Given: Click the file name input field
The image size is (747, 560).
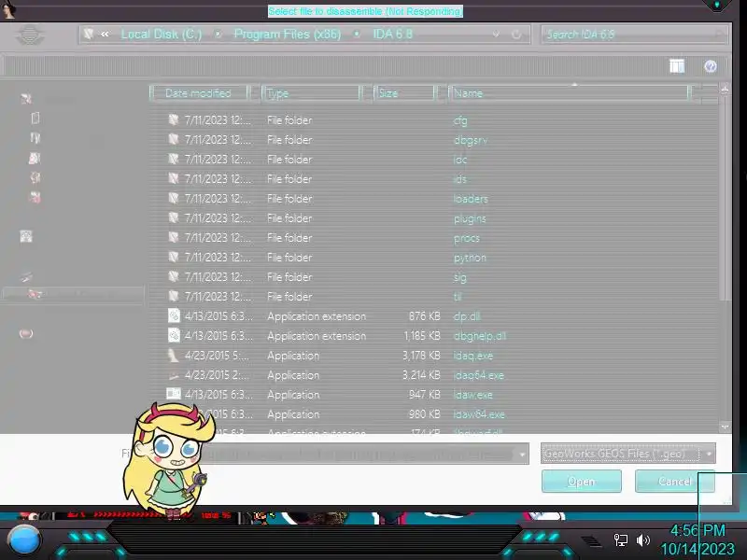Looking at the screenshot, I should pyautogui.click(x=359, y=455).
